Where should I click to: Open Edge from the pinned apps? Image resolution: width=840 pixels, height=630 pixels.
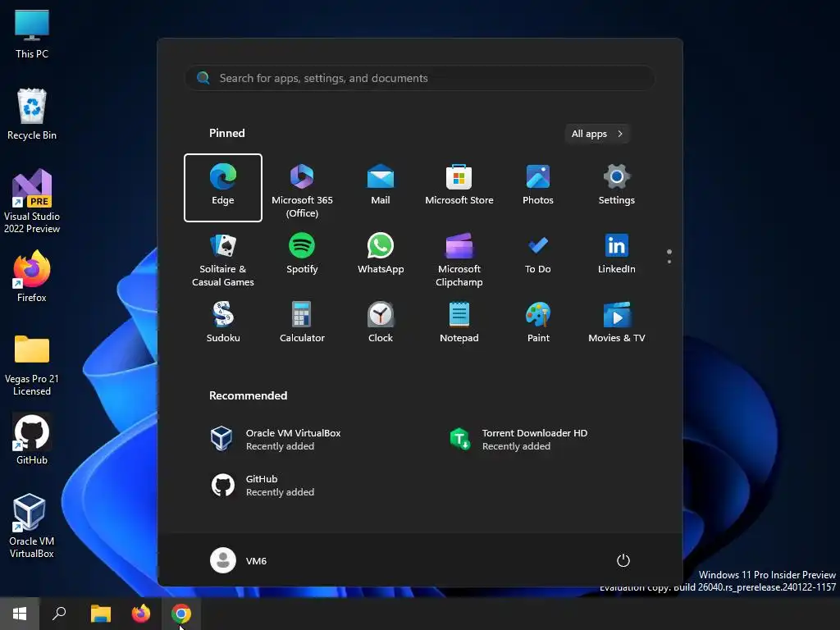pos(223,188)
